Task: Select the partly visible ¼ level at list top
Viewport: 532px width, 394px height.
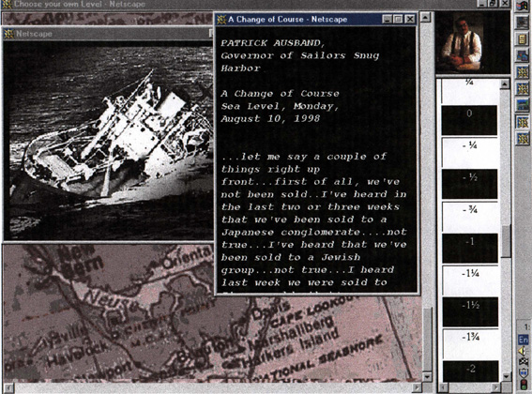Action: 469,91
